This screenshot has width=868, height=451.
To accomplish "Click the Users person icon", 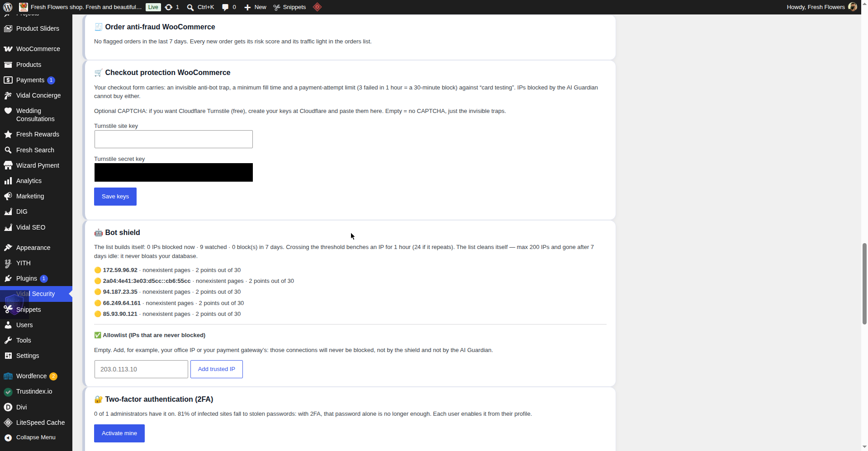I will pyautogui.click(x=8, y=325).
